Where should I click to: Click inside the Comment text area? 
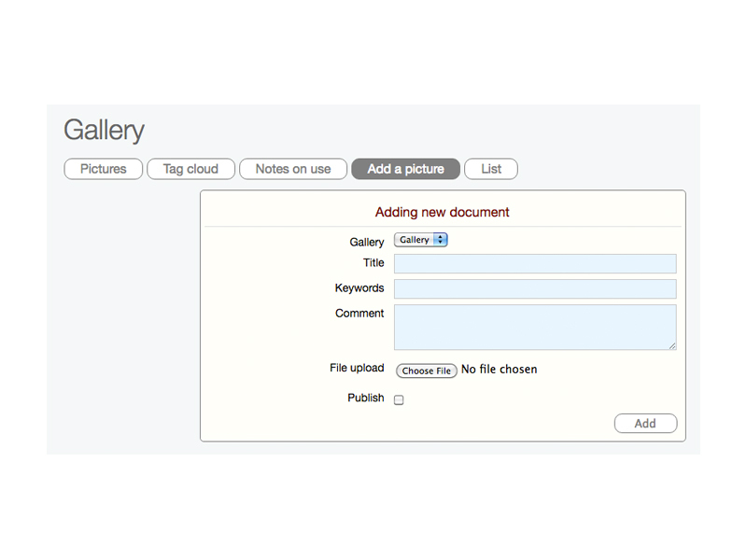(x=535, y=327)
